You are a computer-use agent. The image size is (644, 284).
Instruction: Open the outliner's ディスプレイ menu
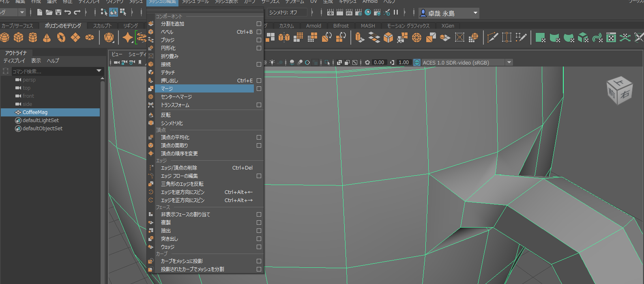[x=14, y=61]
